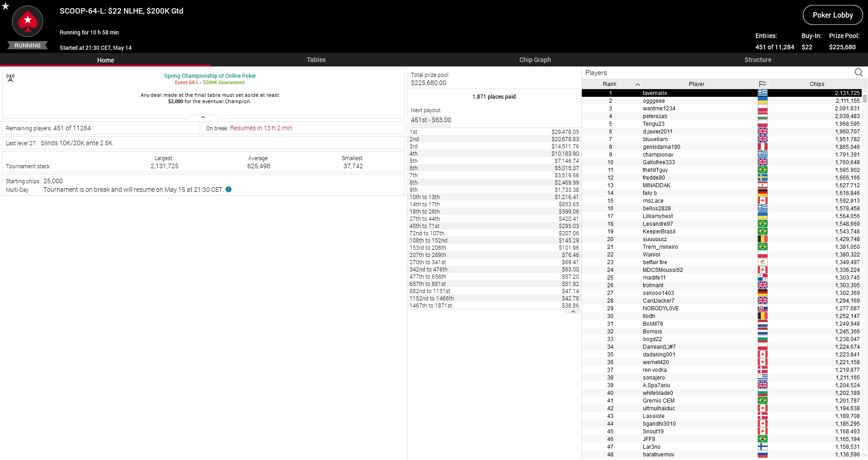Select player row peterszab
The image size is (868, 460).
(722, 116)
